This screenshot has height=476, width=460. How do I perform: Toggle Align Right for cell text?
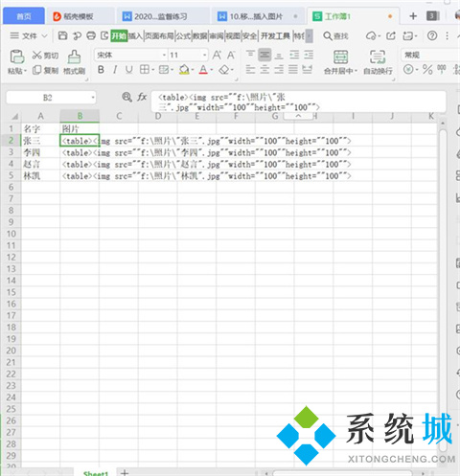279,69
